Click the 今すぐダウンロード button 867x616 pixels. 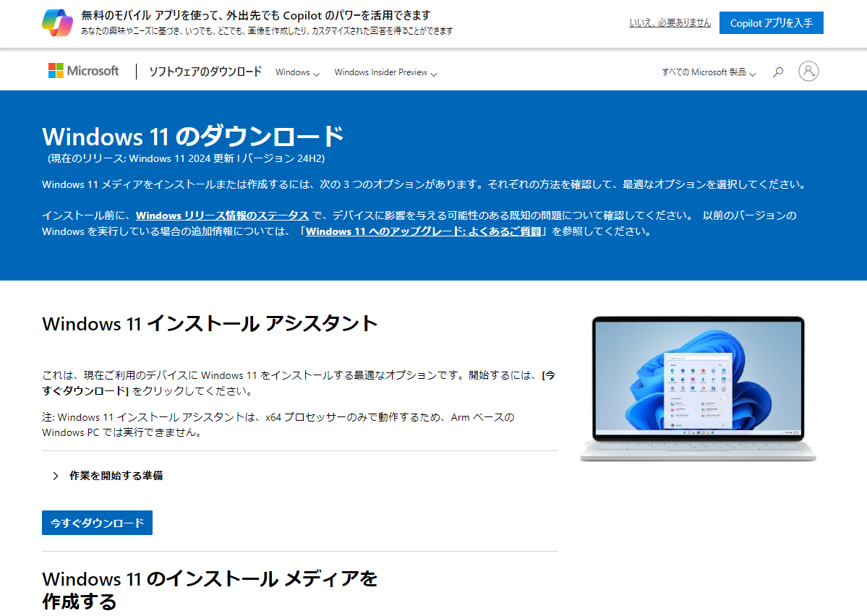(x=98, y=523)
